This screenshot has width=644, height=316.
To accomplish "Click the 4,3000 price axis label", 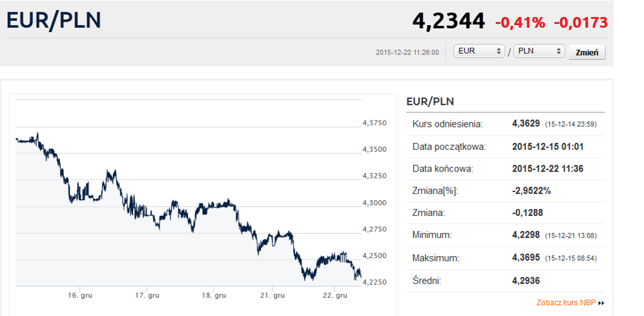I will (x=374, y=203).
